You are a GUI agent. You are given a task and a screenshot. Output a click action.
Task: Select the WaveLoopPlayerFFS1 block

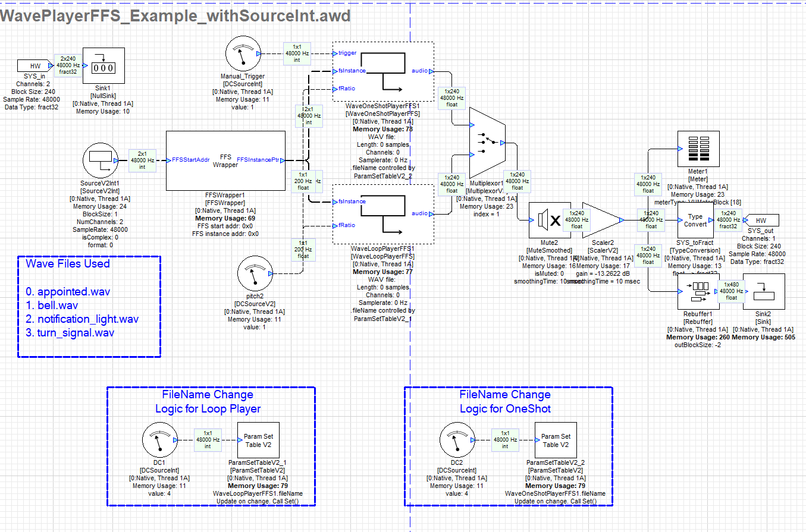click(383, 214)
